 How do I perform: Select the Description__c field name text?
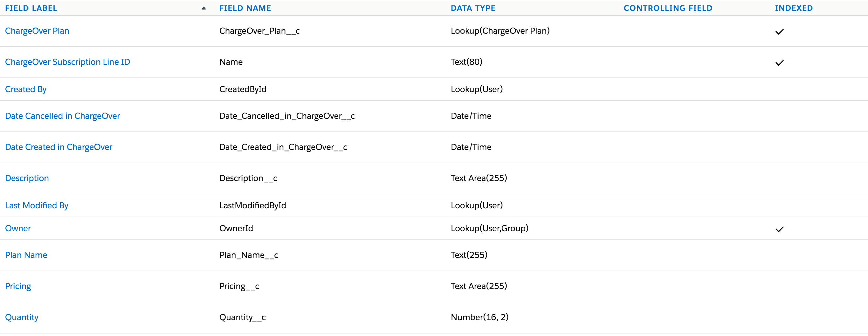[248, 178]
